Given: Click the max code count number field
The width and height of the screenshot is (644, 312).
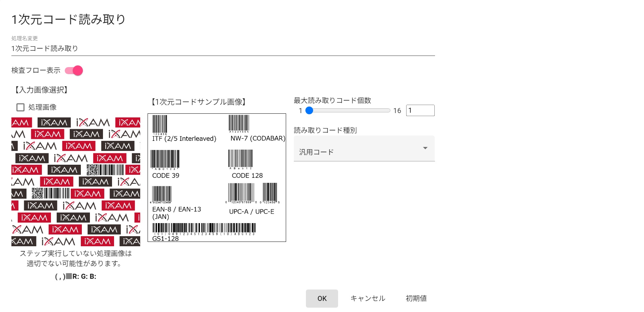Looking at the screenshot, I should (x=420, y=111).
